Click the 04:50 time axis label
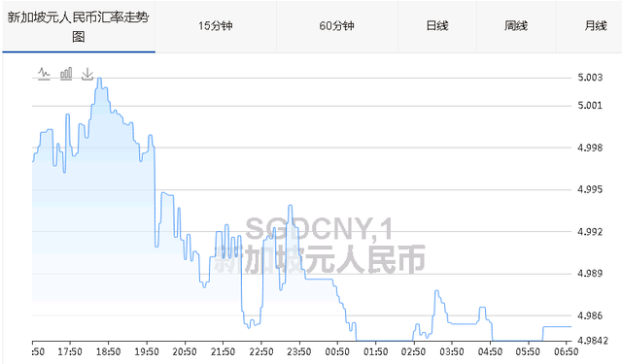Viewport: 622px width, 364px height. pos(490,351)
